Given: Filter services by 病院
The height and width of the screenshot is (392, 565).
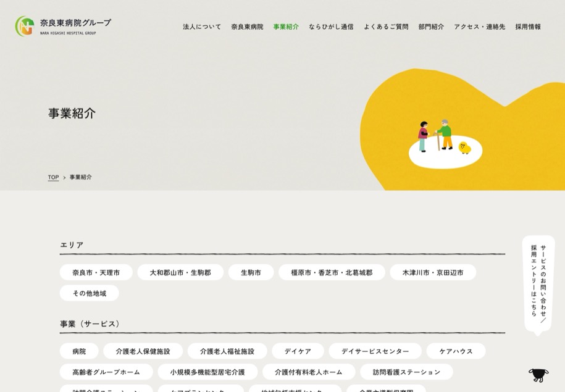Looking at the screenshot, I should (79, 351).
